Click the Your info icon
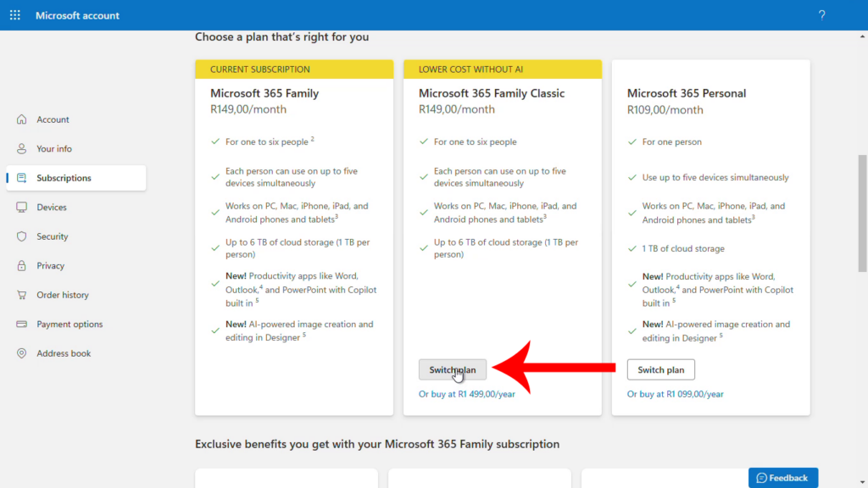868x488 pixels. (x=23, y=148)
